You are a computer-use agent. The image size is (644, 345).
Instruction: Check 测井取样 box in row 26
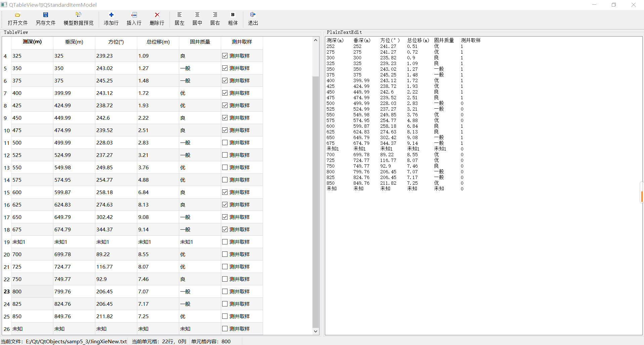click(225, 329)
